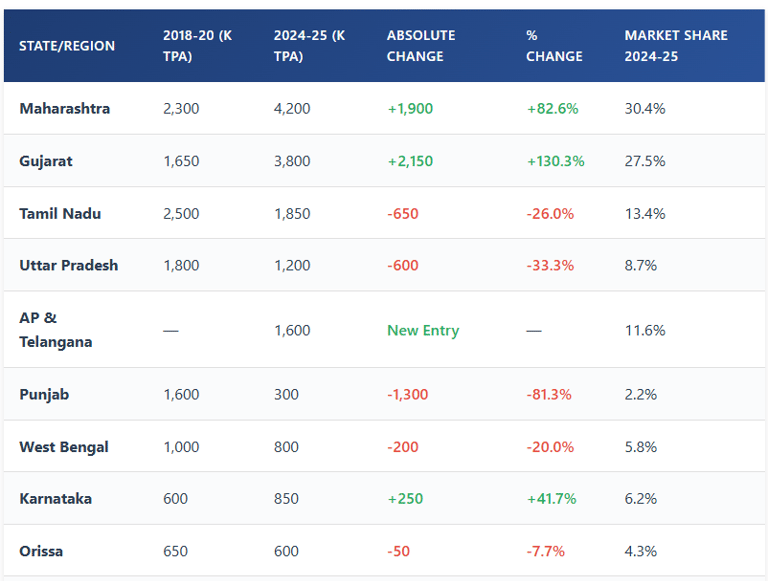Click the Gujarat state name
Image resolution: width=768 pixels, height=581 pixels.
point(46,161)
